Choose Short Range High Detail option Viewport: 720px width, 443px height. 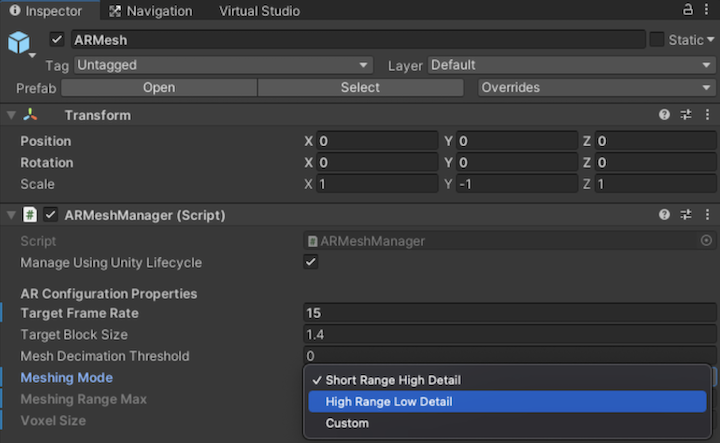(x=507, y=380)
